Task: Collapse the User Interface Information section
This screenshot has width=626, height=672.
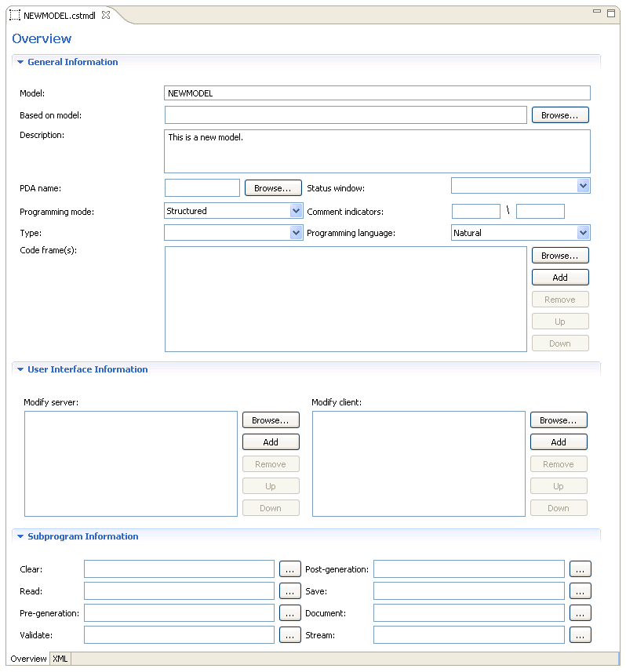Action: coord(20,369)
